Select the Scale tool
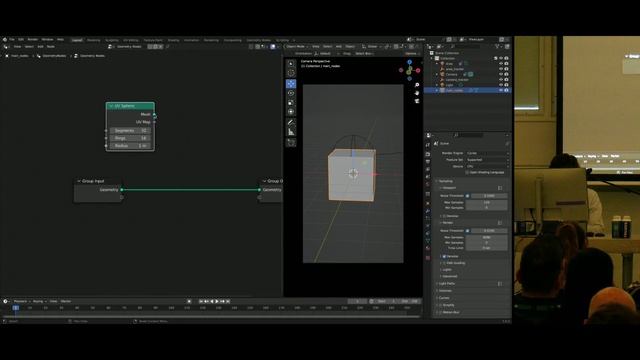This screenshot has width=640, height=360. coord(291,102)
